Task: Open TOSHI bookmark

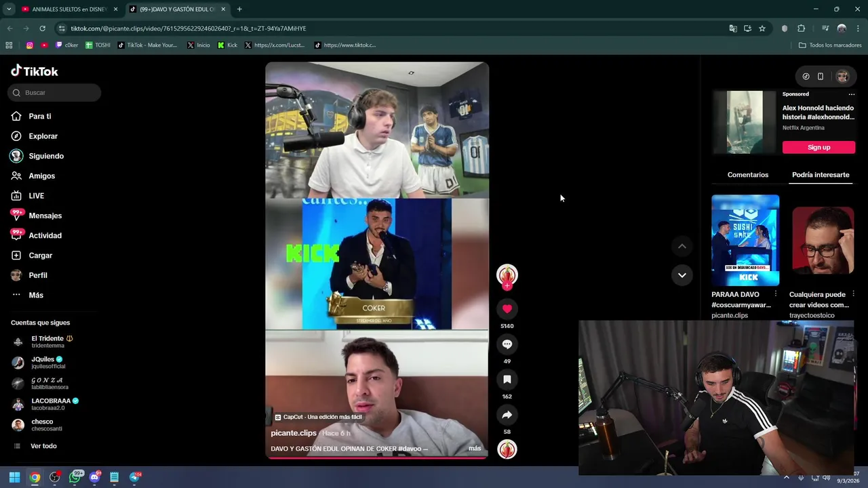Action: [x=98, y=45]
